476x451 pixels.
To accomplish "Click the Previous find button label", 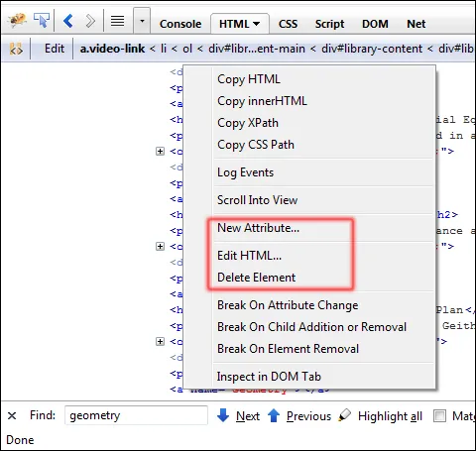I will pos(308,416).
